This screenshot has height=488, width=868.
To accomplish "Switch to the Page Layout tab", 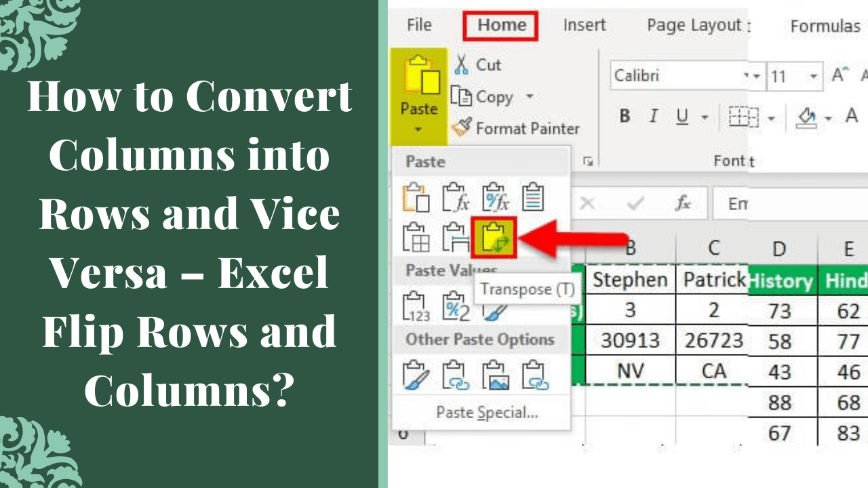I will (x=693, y=26).
